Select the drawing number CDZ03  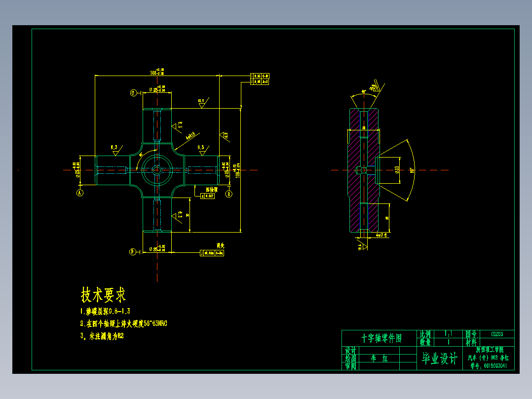pyautogui.click(x=497, y=334)
